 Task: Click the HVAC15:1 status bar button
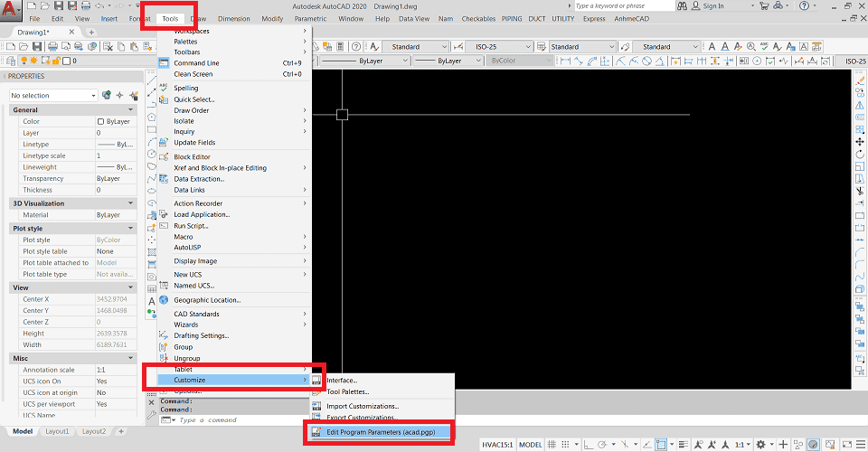(497, 444)
